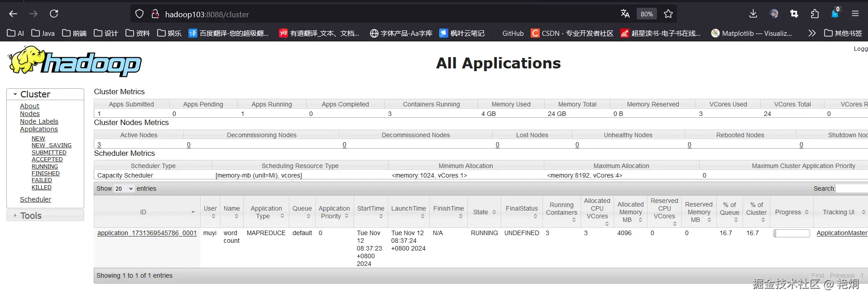Click the browser forward arrow
Image resolution: width=868 pixels, height=299 pixels.
(34, 14)
